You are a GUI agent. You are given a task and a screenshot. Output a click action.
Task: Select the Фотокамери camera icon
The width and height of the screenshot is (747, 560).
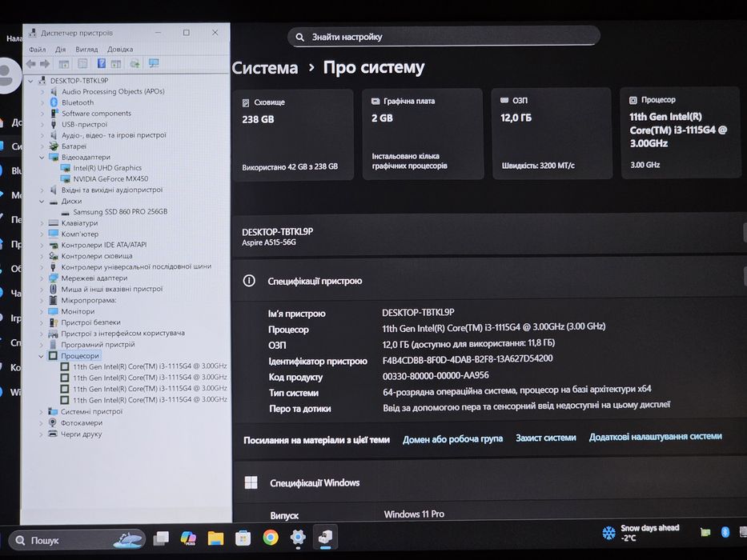pos(53,422)
